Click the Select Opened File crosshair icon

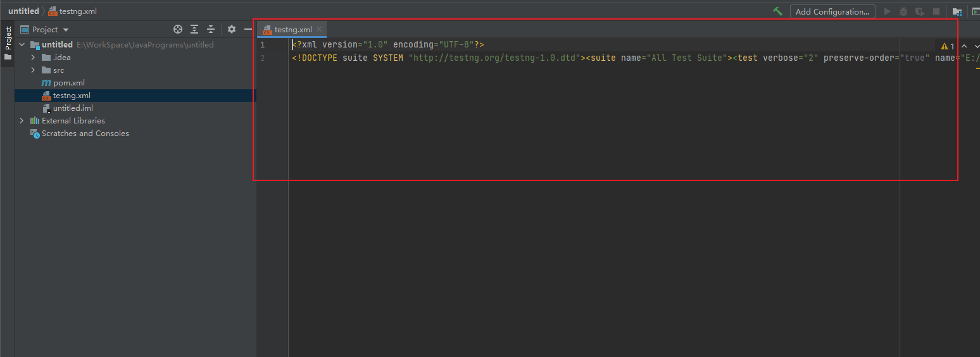(x=178, y=29)
